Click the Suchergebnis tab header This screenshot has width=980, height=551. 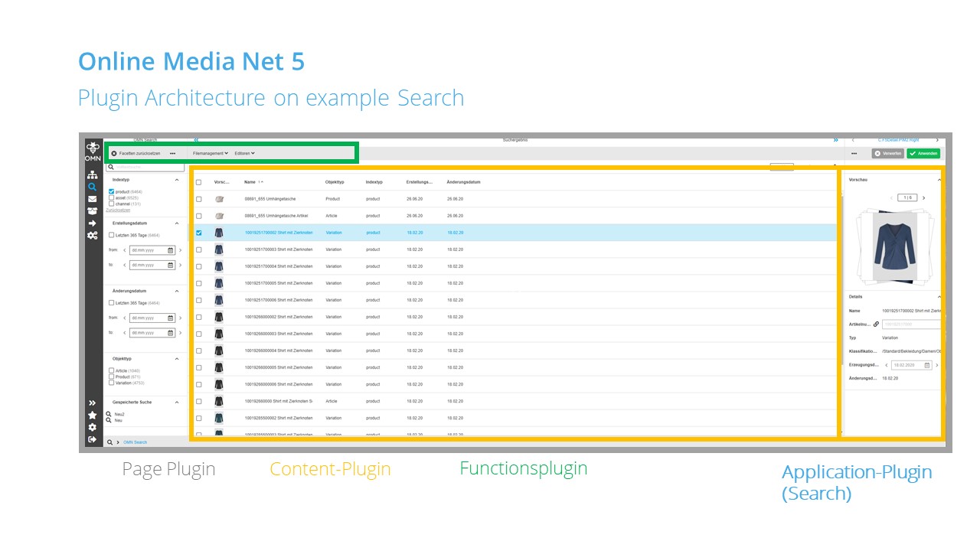click(515, 140)
